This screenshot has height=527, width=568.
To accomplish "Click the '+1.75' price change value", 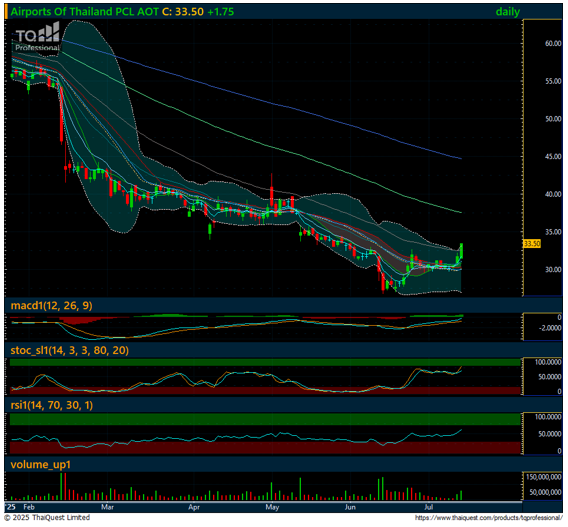I will coord(221,12).
